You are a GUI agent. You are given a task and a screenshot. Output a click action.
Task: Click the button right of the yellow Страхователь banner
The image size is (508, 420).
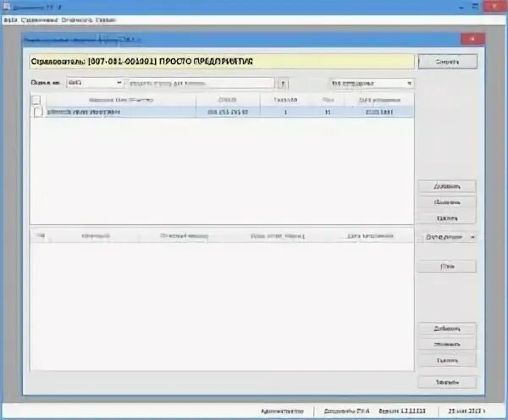tap(447, 62)
